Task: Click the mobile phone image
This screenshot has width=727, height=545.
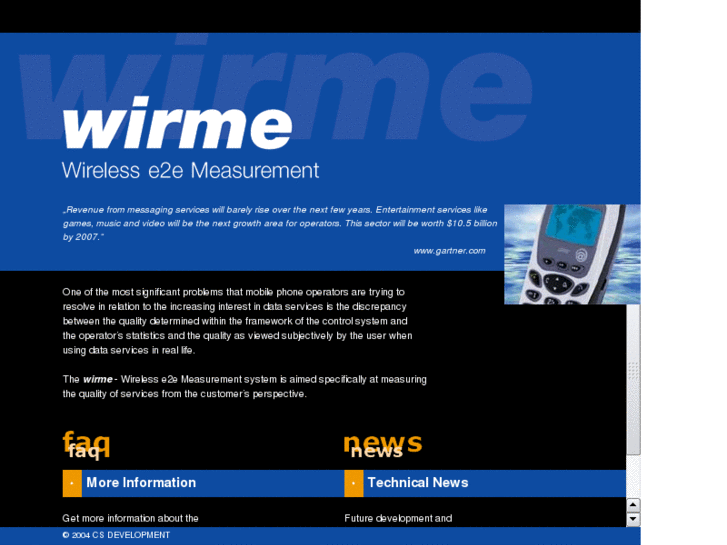Action: 572,254
